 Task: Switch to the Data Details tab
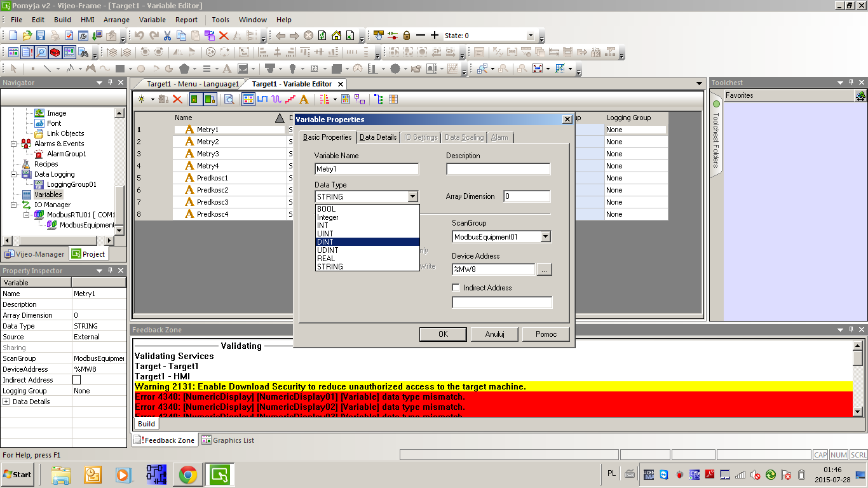(378, 137)
